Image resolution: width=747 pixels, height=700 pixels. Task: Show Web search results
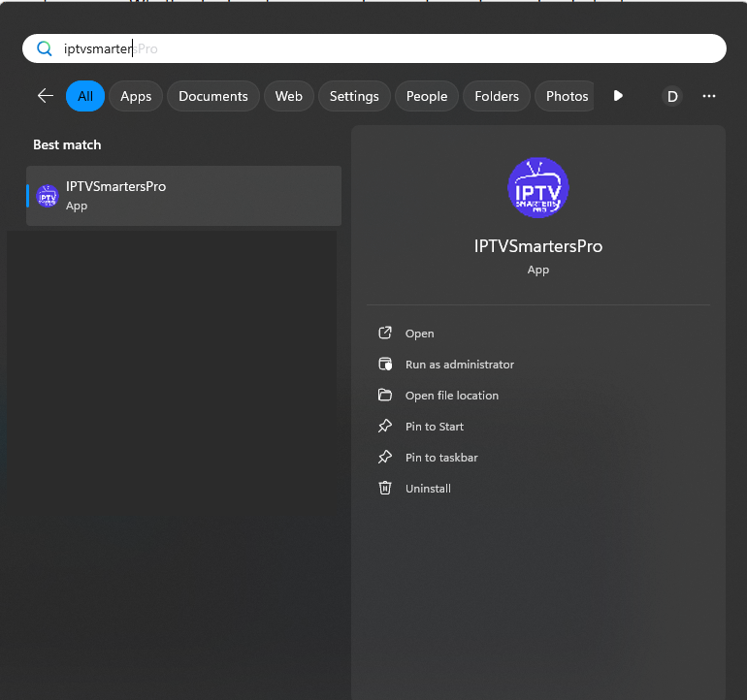(288, 96)
